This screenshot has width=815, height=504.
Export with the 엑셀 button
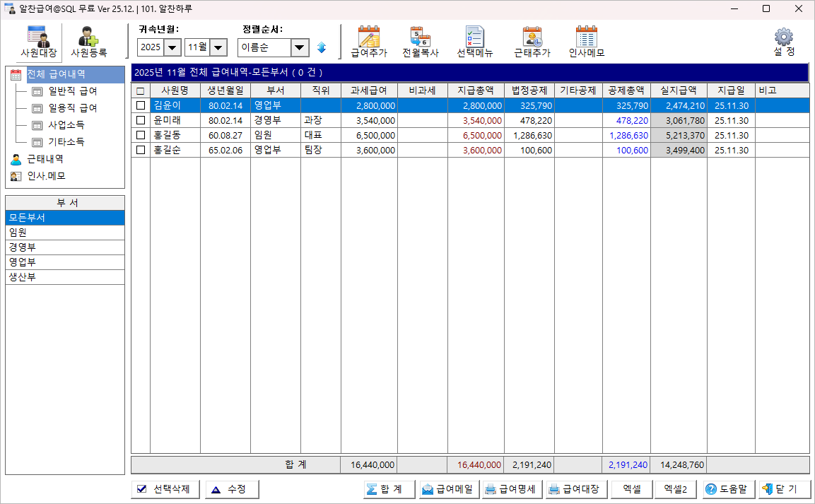click(631, 489)
